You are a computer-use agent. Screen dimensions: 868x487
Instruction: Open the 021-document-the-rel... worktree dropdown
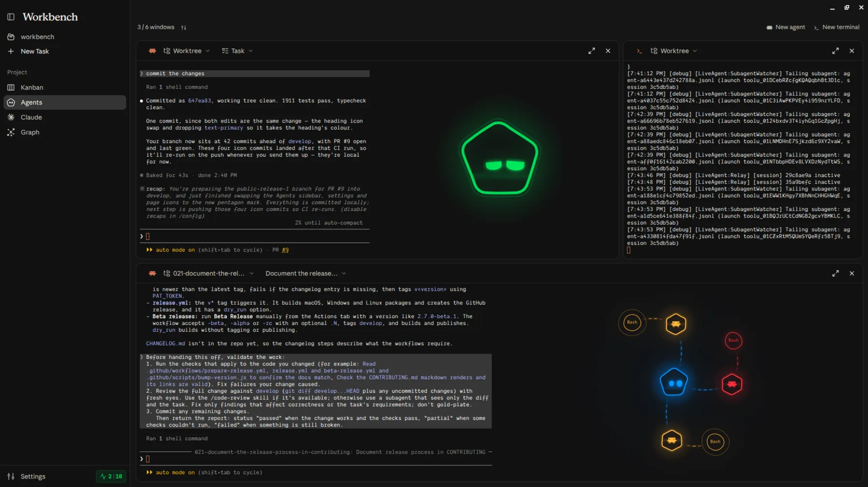point(208,273)
